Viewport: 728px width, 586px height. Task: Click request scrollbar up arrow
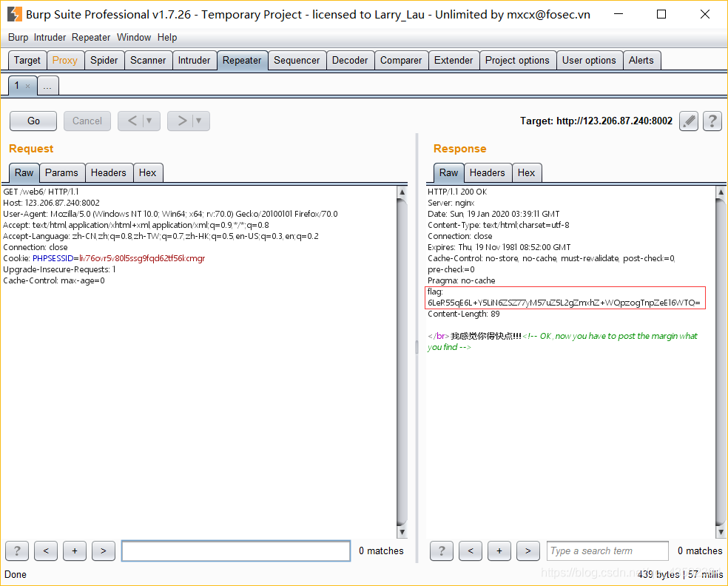point(402,192)
